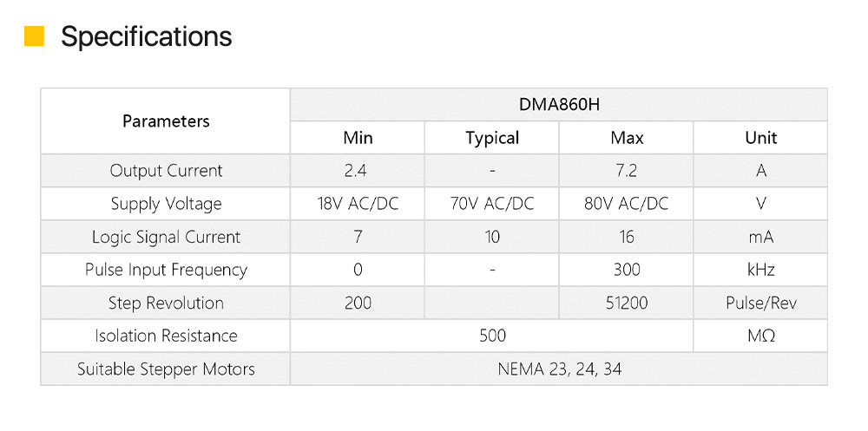
Task: Select the 70V AC/DC typical voltage cell
Action: point(492,204)
